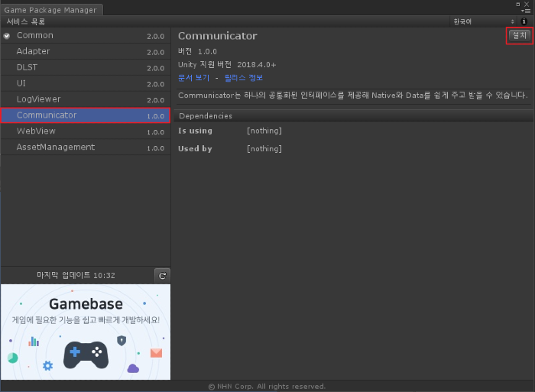Select the Common service row
Screen dimensions: 535x392
[86, 35]
